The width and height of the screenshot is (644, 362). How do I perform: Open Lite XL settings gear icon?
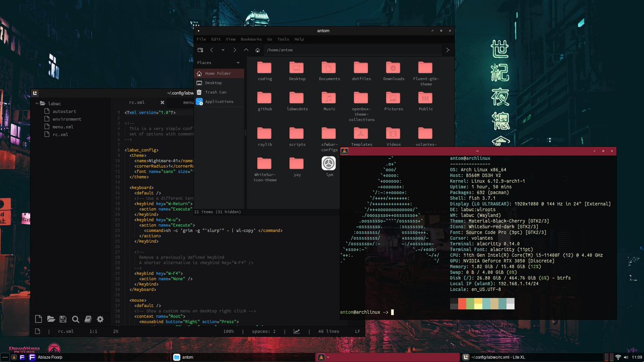pos(100,319)
